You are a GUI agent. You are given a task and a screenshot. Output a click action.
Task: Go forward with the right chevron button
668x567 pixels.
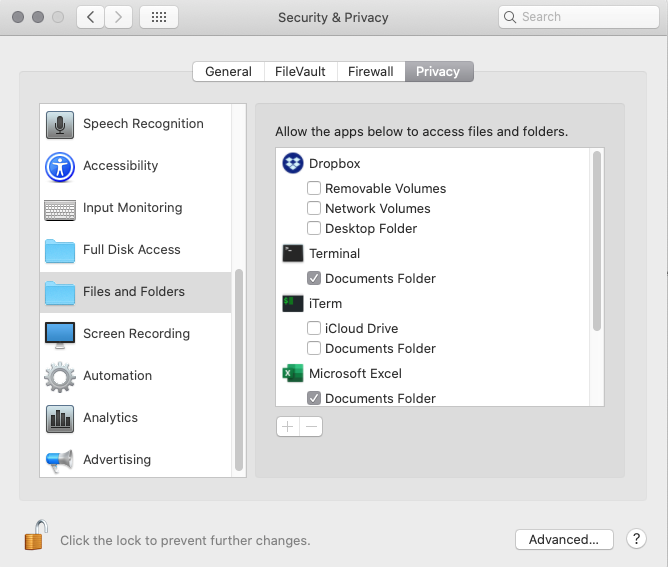[118, 17]
